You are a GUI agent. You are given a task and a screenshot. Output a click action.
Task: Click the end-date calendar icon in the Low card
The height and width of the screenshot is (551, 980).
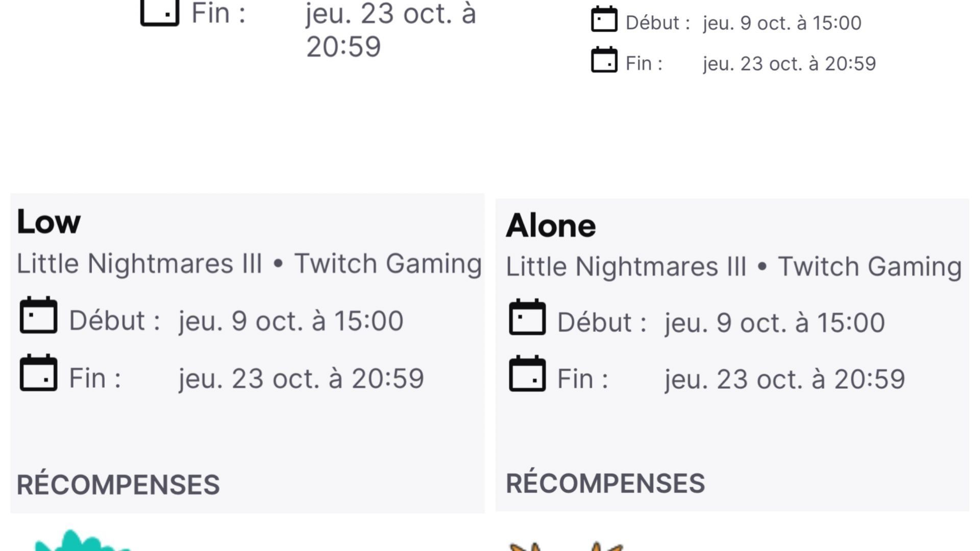point(38,373)
